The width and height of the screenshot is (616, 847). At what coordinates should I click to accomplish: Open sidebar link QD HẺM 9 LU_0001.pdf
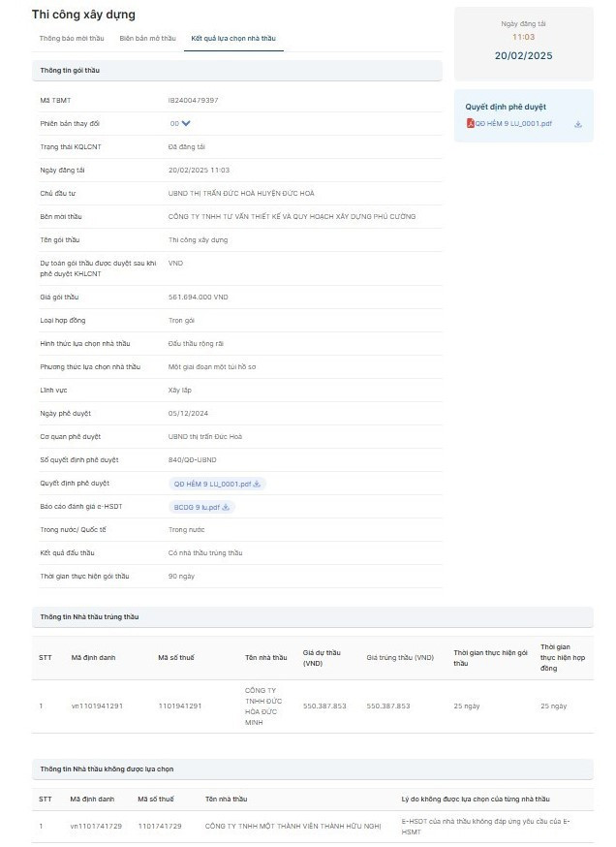[x=512, y=124]
